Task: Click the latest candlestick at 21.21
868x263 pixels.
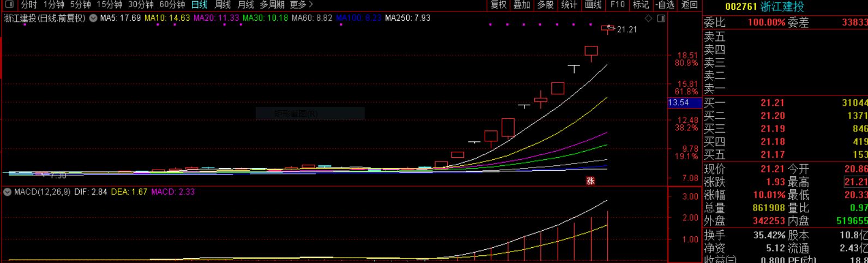Action: pyautogui.click(x=607, y=29)
